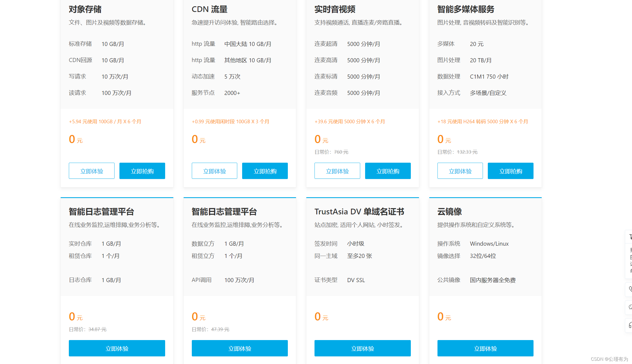Click the 对象存储 card title

tap(85, 9)
